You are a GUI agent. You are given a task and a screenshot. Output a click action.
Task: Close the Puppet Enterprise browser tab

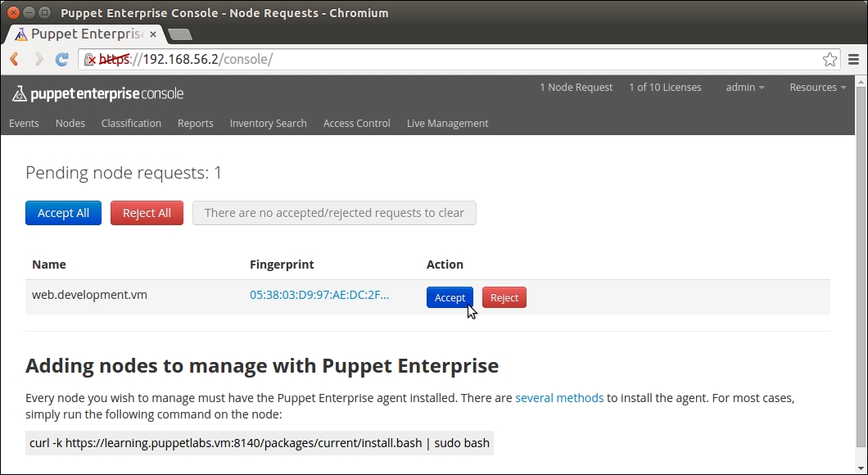click(152, 34)
